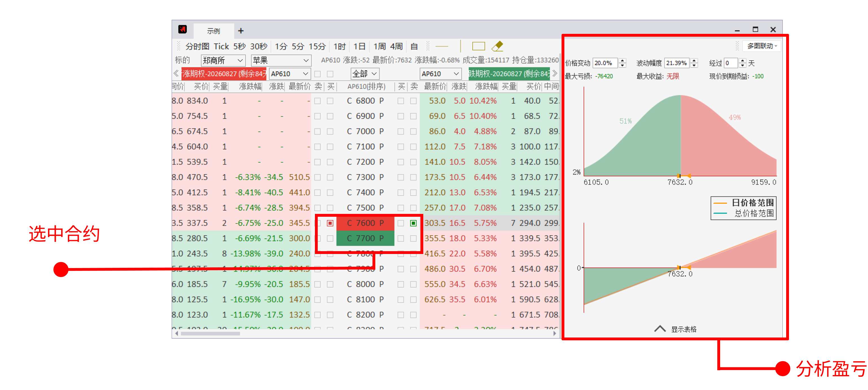Focus the 经过 days input field
868x390 pixels.
[731, 63]
